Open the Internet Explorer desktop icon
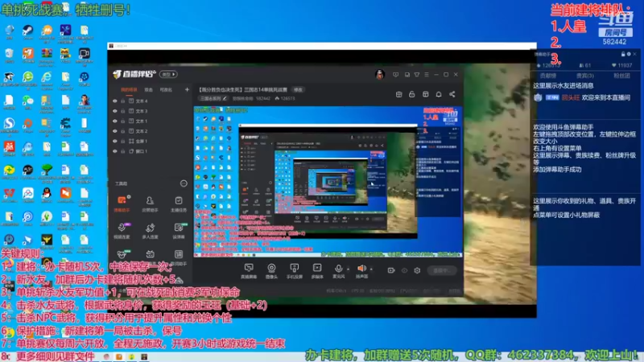 (47, 79)
